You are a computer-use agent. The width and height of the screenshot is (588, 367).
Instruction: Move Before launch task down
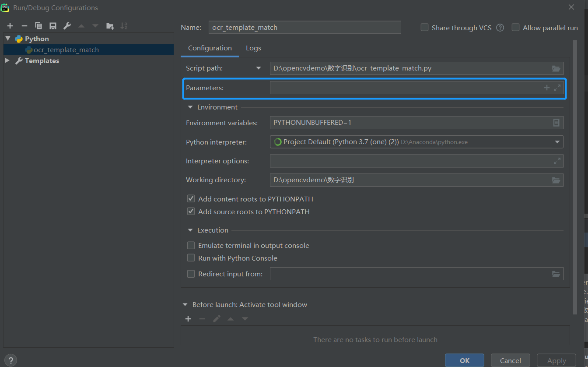point(245,319)
